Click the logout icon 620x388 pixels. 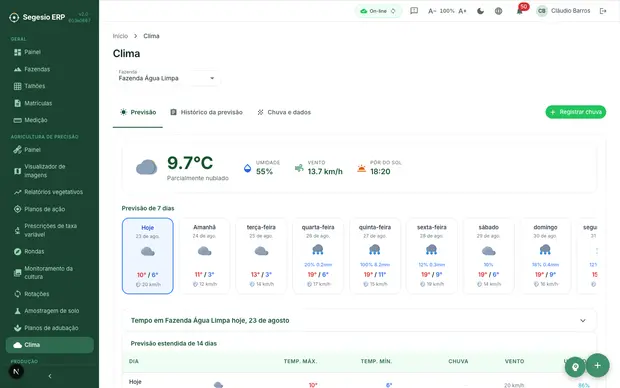point(603,11)
